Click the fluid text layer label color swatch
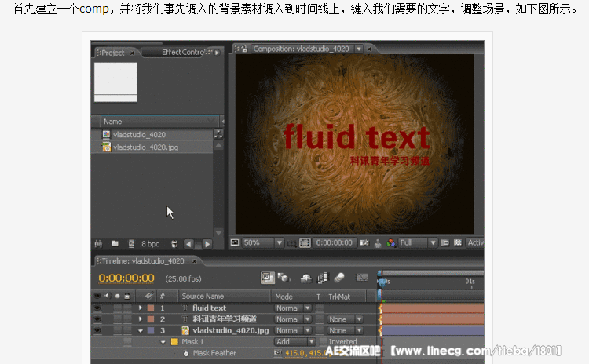 point(151,308)
